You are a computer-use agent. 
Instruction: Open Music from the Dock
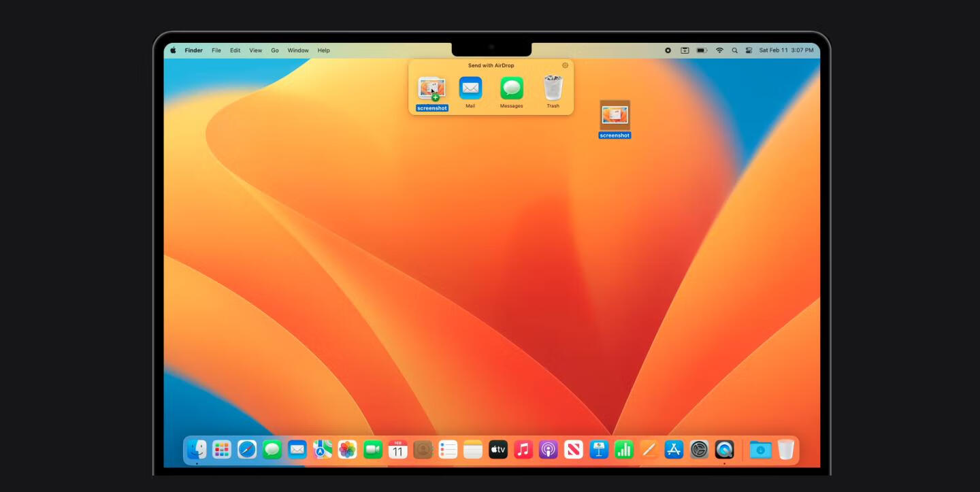click(523, 449)
